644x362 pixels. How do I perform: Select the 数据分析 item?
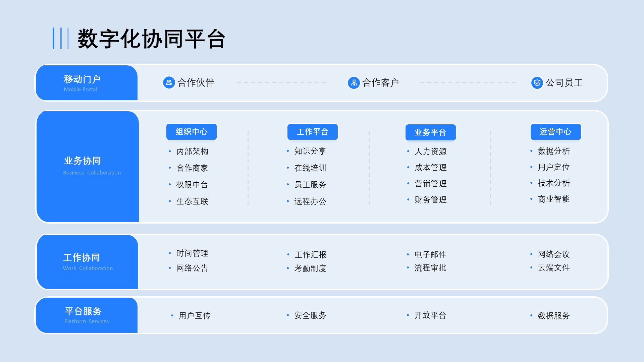click(554, 151)
